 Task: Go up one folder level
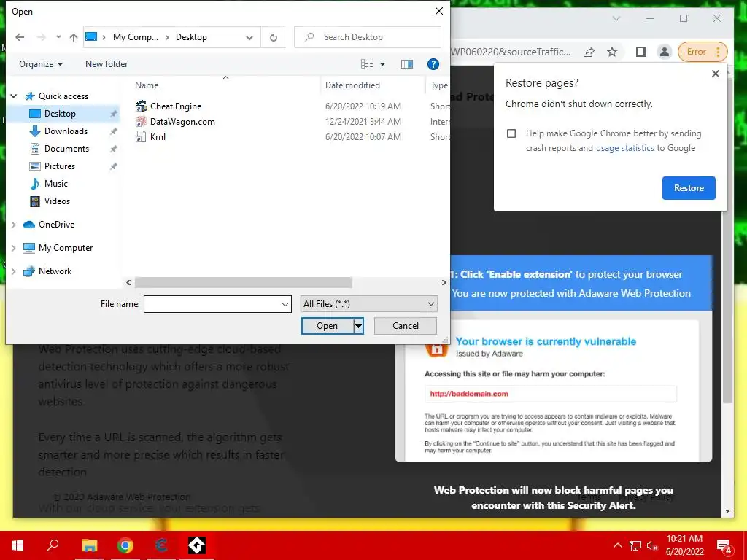point(74,37)
